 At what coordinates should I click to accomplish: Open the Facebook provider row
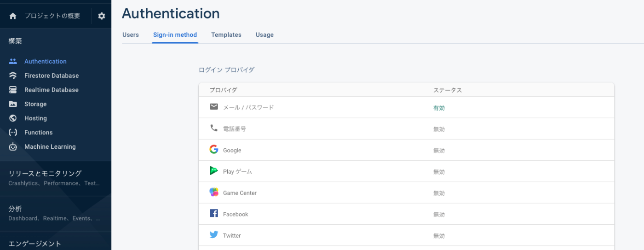[x=406, y=214]
